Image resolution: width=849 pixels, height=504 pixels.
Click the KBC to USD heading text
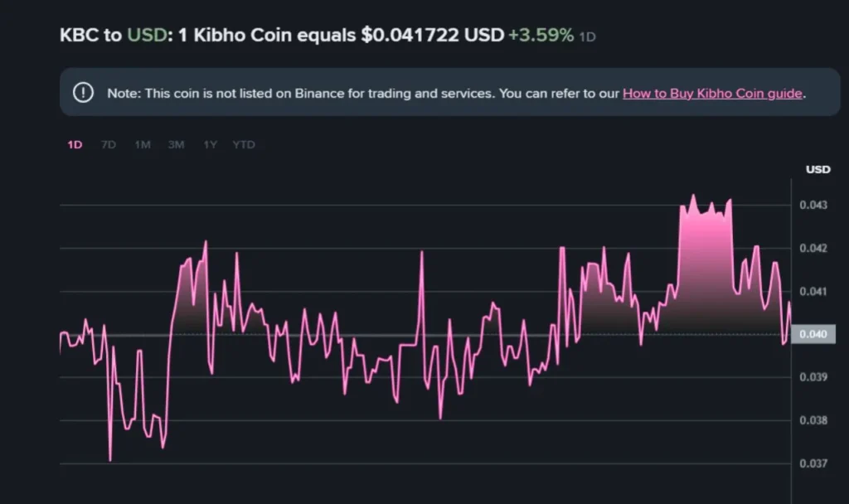[112, 36]
